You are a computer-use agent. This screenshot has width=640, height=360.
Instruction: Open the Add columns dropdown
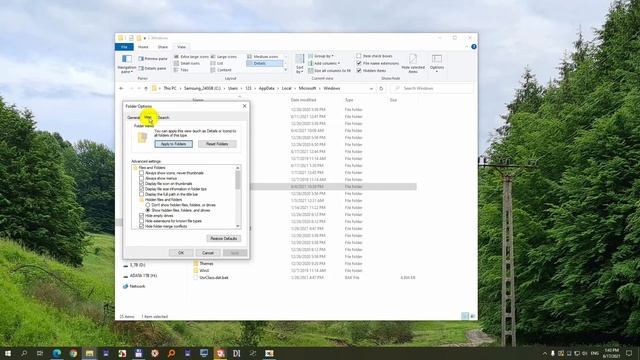pos(324,63)
